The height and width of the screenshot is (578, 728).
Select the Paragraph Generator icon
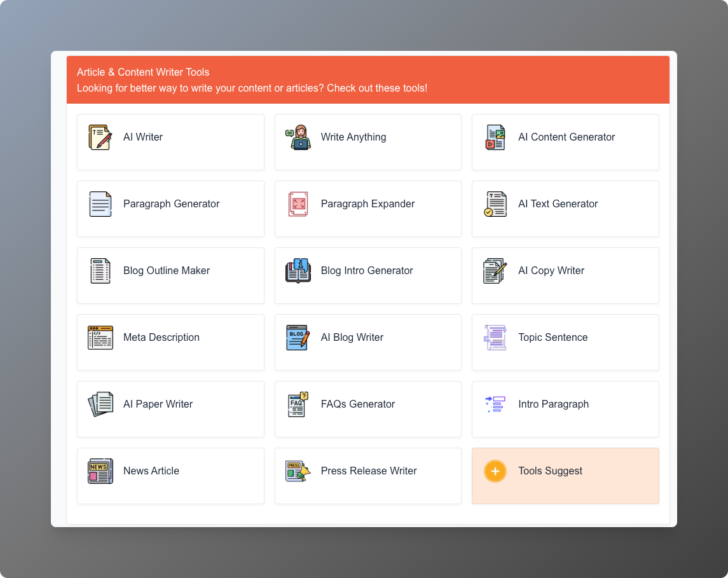pyautogui.click(x=100, y=203)
